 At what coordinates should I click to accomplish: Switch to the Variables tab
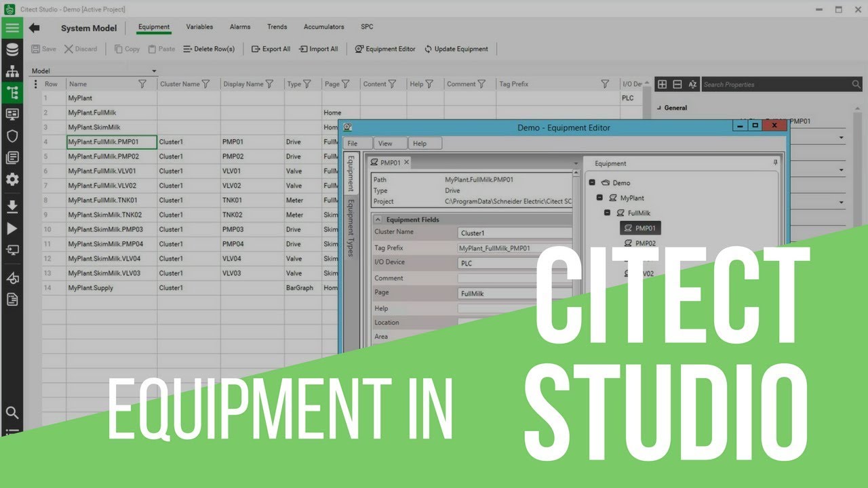(x=199, y=27)
